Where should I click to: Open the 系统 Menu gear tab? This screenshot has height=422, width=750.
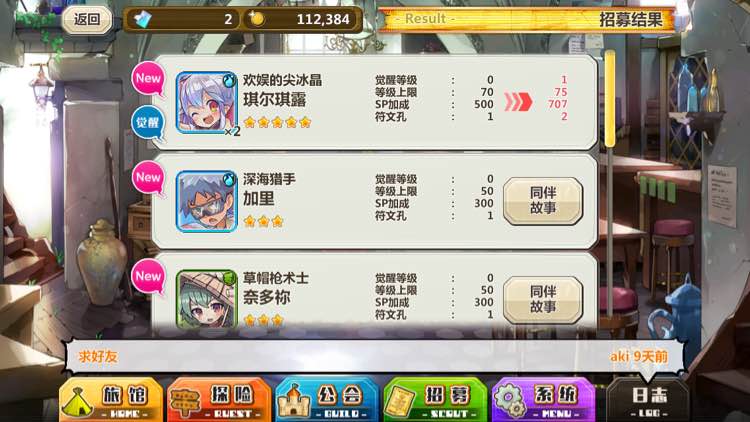click(x=543, y=400)
